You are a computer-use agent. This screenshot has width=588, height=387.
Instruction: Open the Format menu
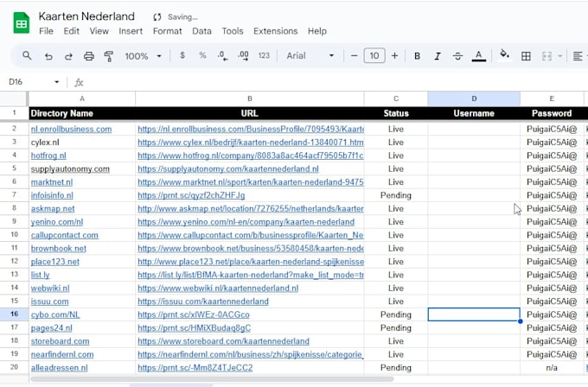[x=167, y=31]
